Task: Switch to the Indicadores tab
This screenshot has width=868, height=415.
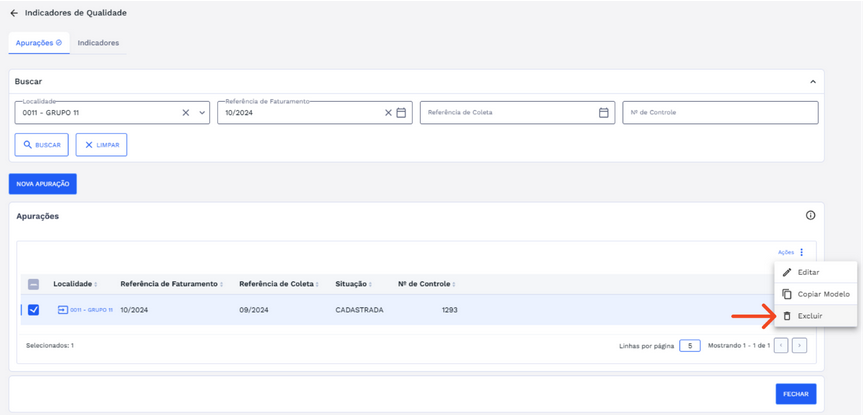Action: click(x=98, y=43)
